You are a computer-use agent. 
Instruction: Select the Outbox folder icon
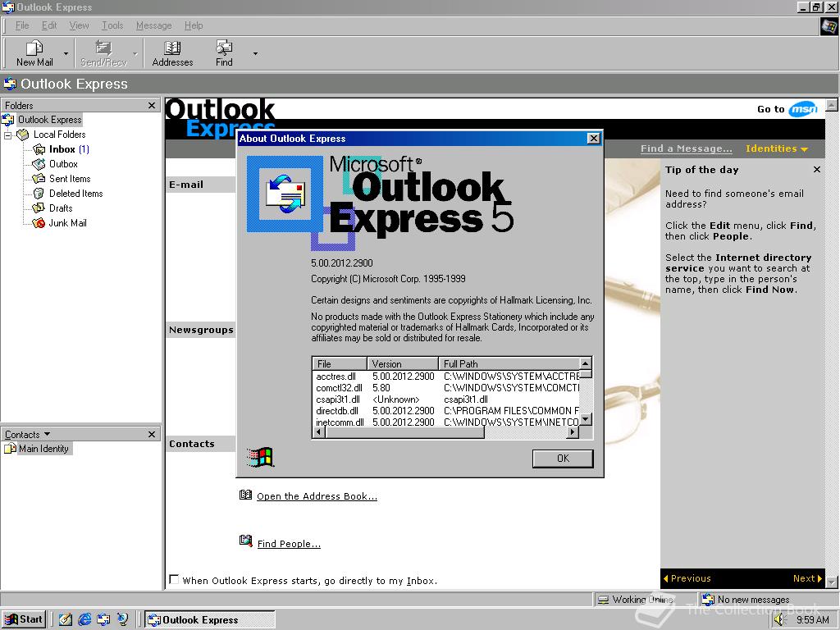coord(39,164)
